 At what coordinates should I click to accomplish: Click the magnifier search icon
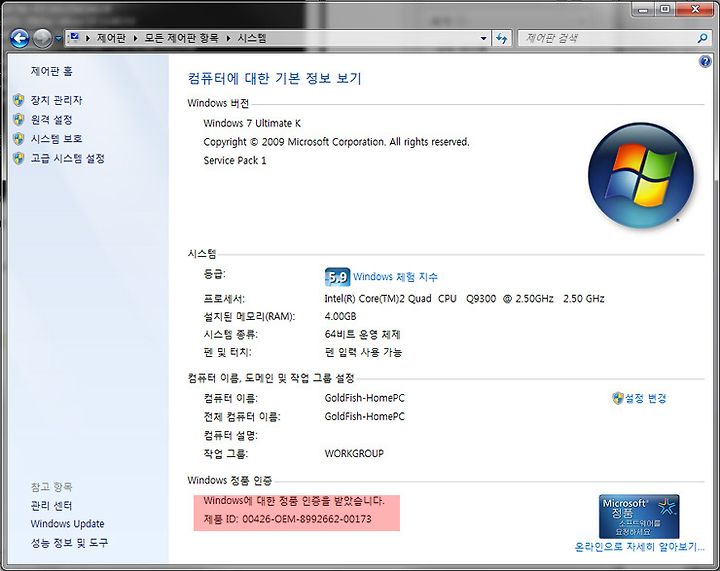[x=703, y=39]
